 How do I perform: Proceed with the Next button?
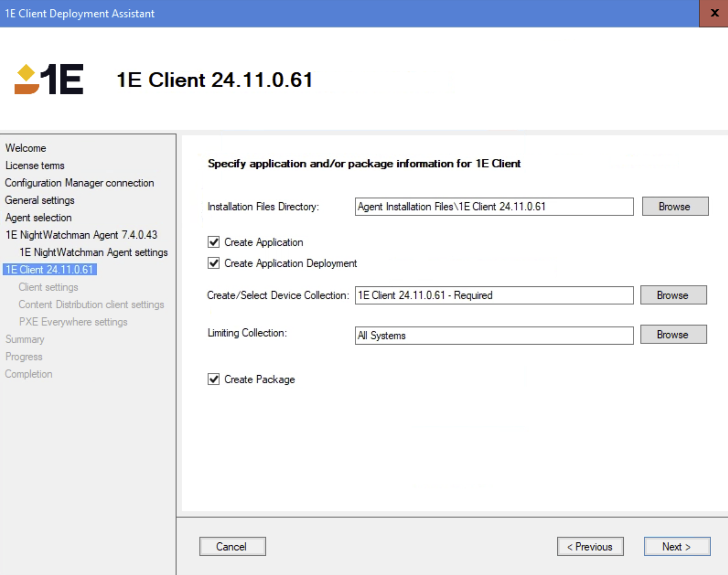coord(677,546)
